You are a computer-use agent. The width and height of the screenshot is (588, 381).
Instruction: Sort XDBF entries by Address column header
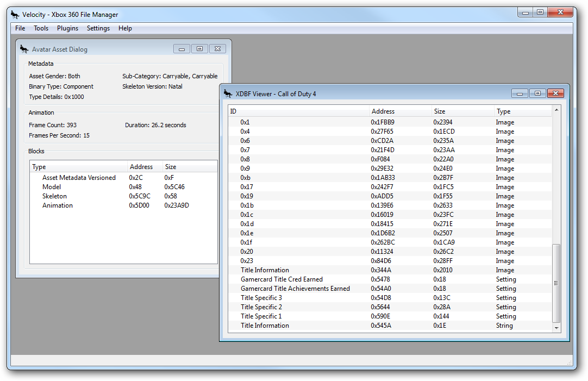401,111
